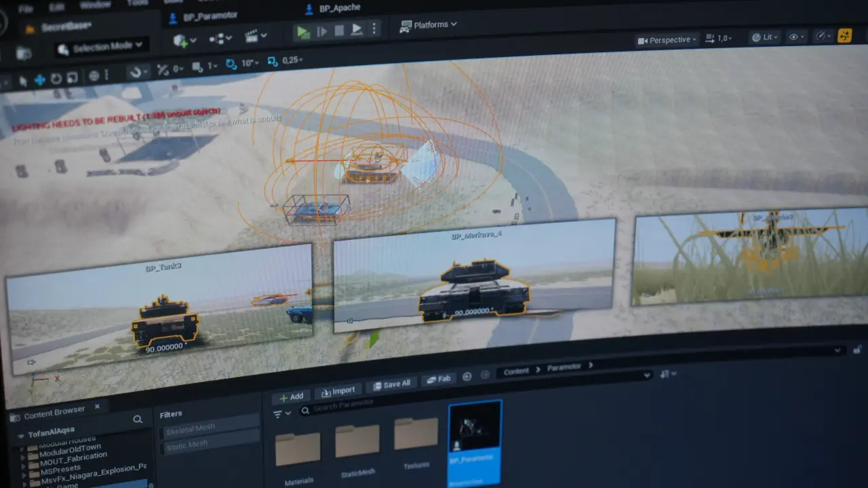This screenshot has height=488, width=868.
Task: Toggle the Static Mesh filter
Action: (209, 443)
